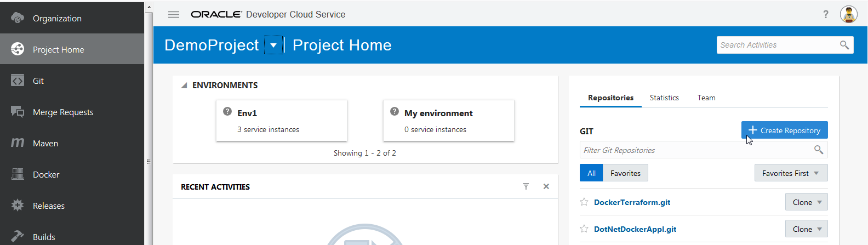Image resolution: width=868 pixels, height=245 pixels.
Task: Open the hamburger navigation menu
Action: coord(174,15)
